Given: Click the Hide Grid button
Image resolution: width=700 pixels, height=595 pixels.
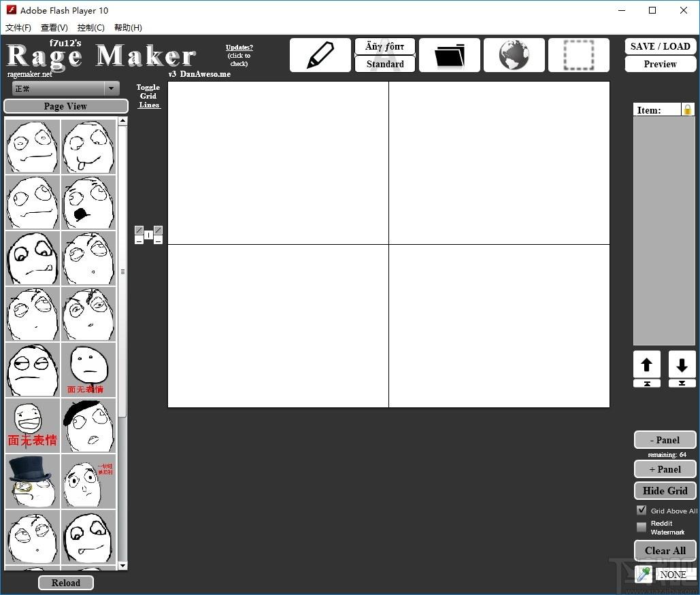Looking at the screenshot, I should pos(665,490).
